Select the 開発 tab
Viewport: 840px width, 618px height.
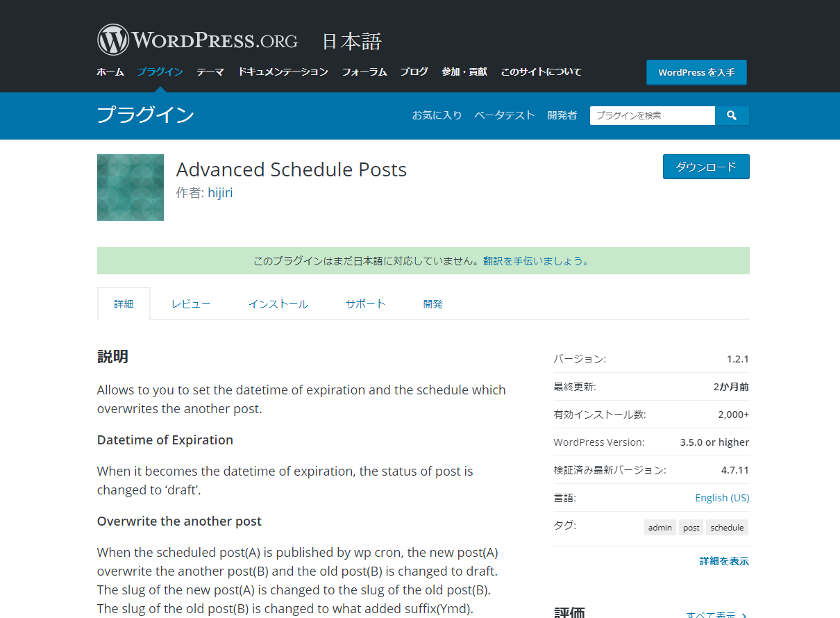point(432,304)
